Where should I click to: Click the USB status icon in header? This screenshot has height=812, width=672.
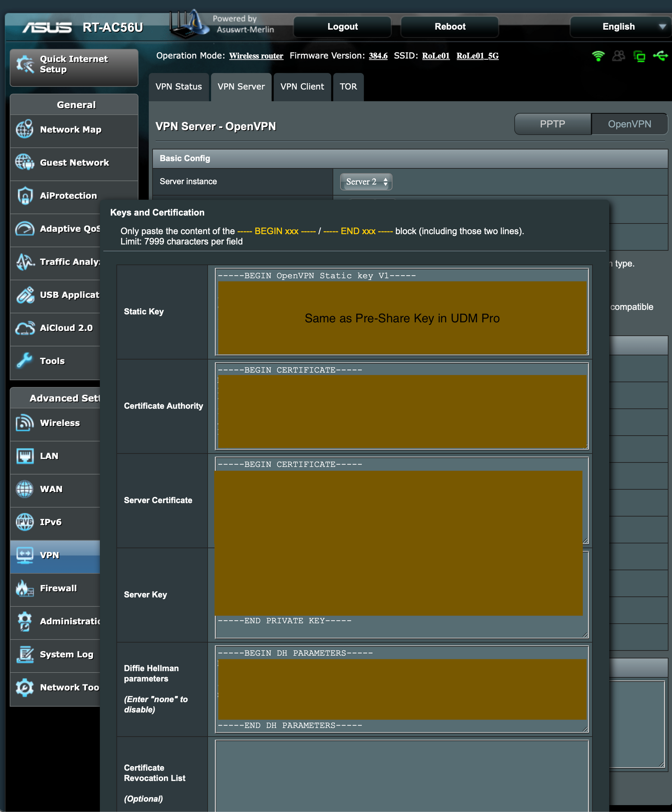[x=660, y=56]
